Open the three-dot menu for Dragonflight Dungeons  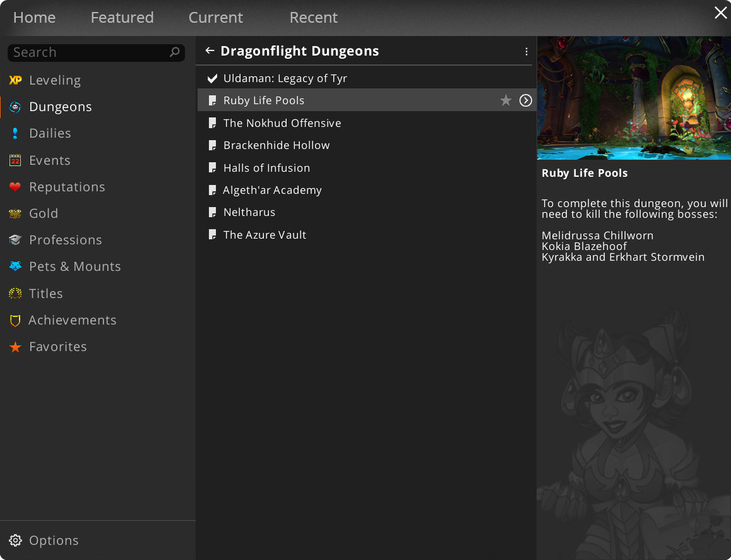pyautogui.click(x=526, y=51)
